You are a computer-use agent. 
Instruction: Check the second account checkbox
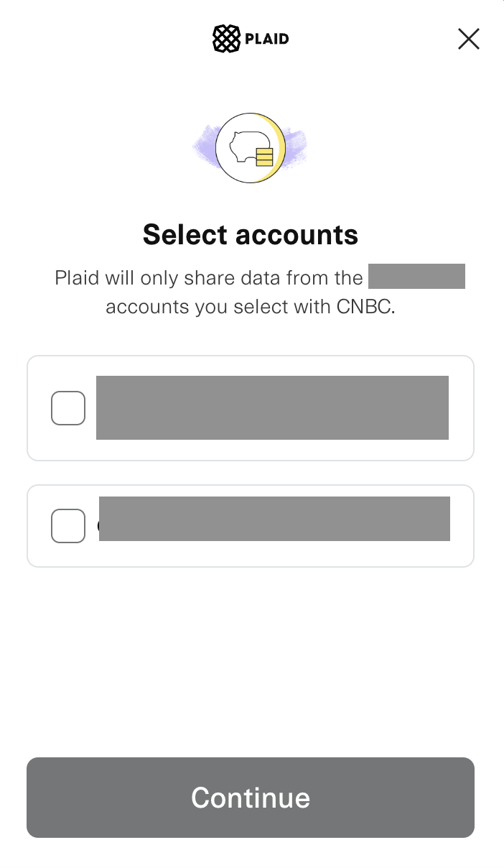tap(68, 526)
